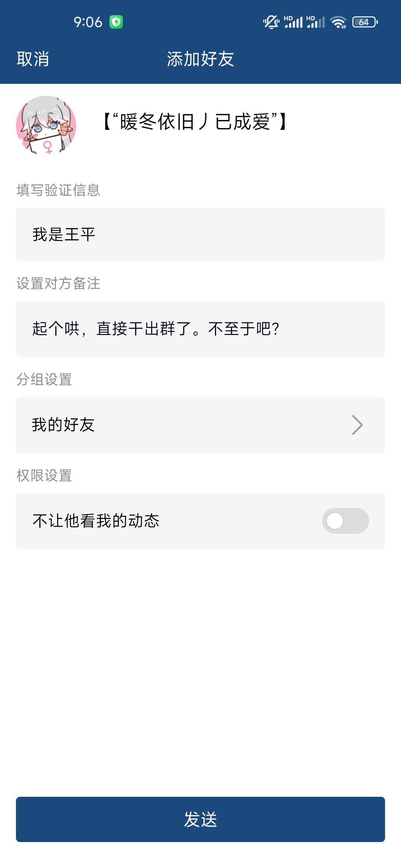Tap the clock time 9:06
The width and height of the screenshot is (401, 868).
(88, 22)
